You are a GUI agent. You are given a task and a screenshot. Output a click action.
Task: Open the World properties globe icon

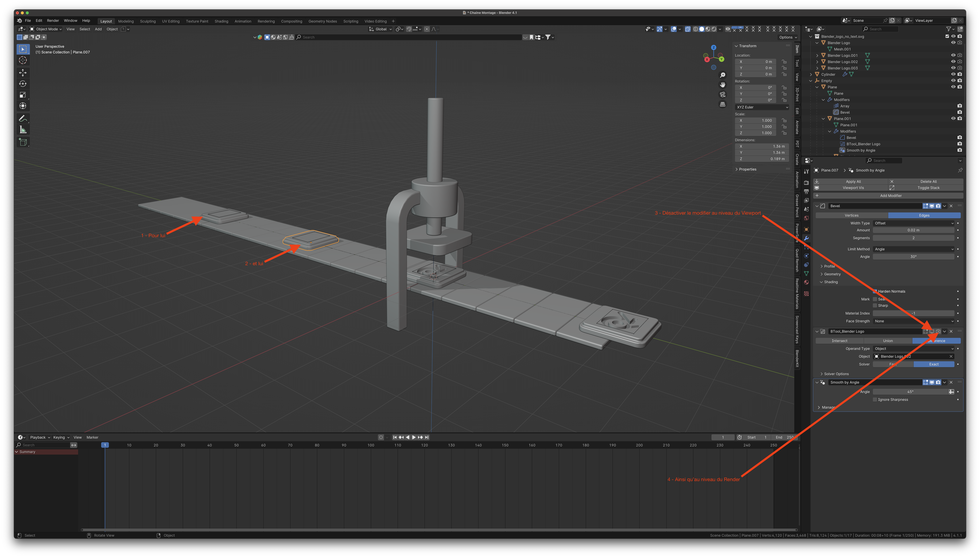pyautogui.click(x=806, y=218)
